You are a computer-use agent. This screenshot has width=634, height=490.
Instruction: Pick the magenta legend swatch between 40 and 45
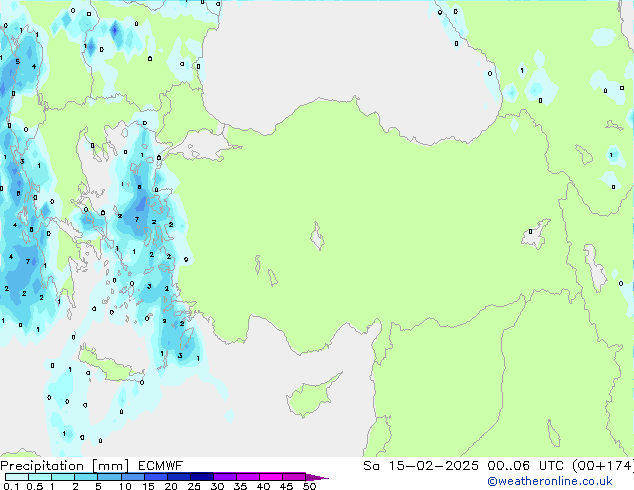271,477
